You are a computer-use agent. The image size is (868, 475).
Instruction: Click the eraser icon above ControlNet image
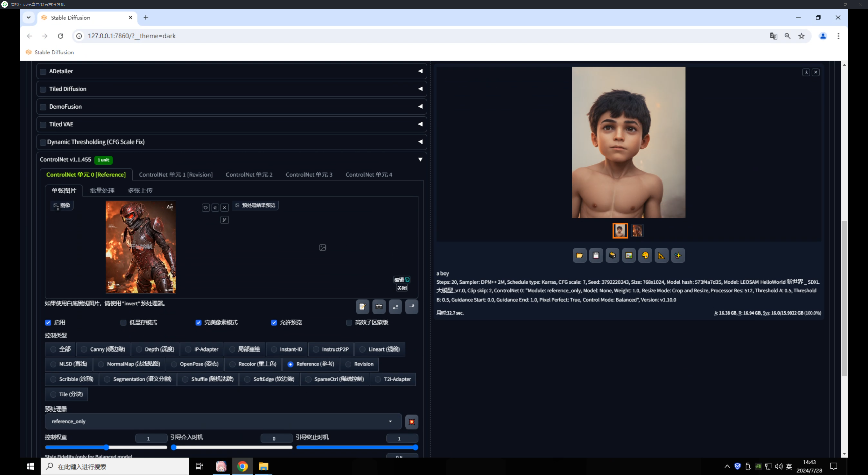(215, 208)
